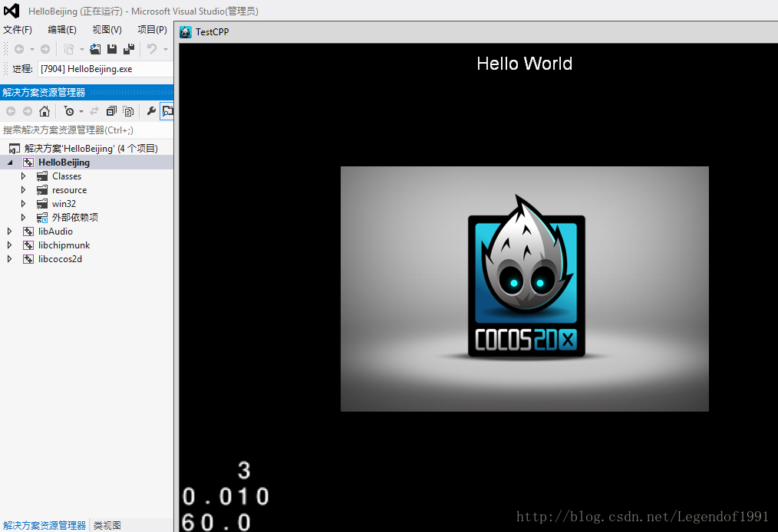Expand the Classes folder
Viewport: 778px width, 532px height.
pyautogui.click(x=23, y=176)
